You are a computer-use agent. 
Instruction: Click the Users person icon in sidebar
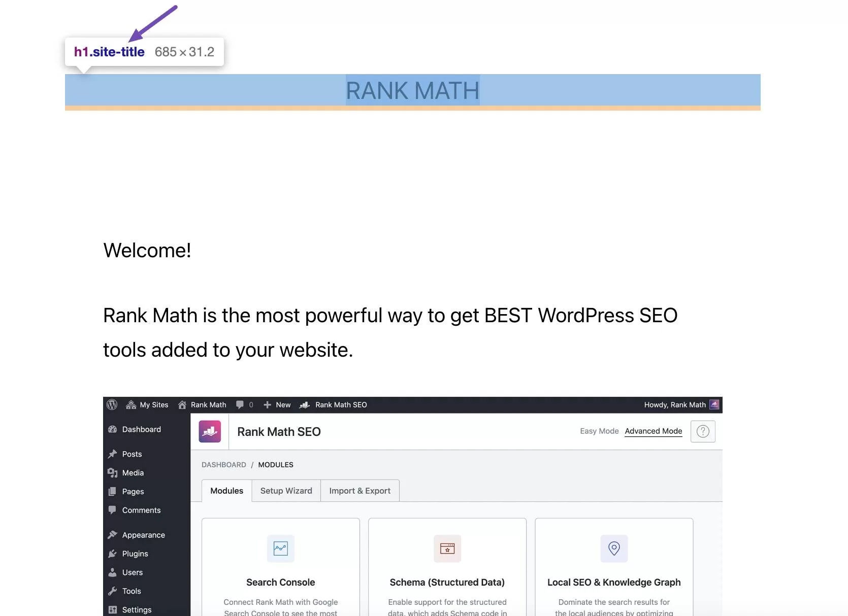pyautogui.click(x=113, y=572)
